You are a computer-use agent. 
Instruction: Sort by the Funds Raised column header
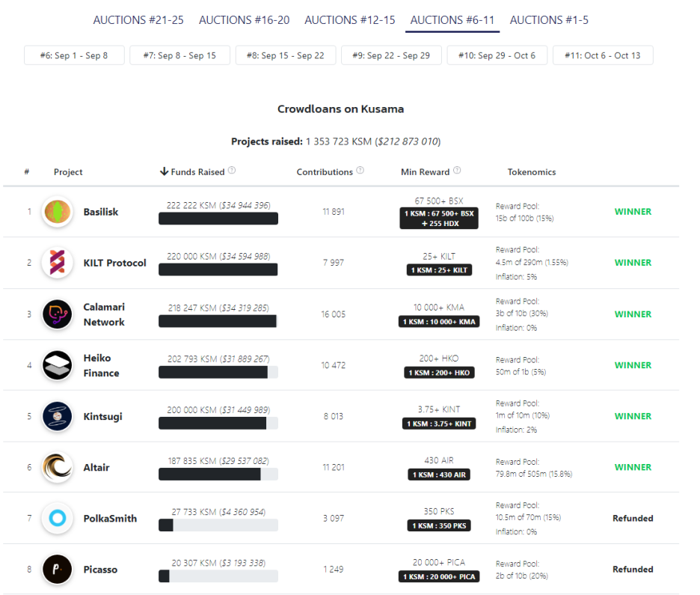coord(197,172)
